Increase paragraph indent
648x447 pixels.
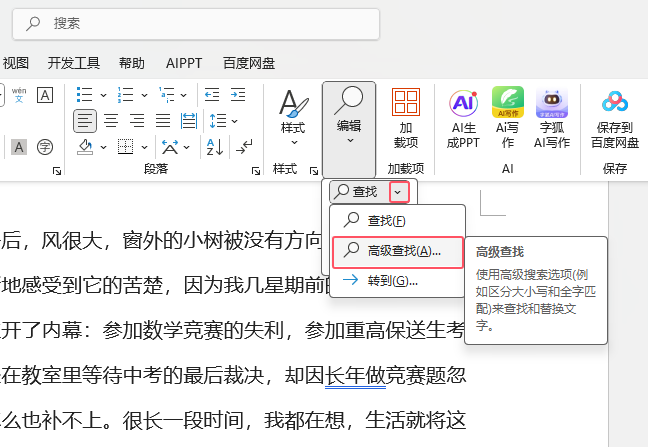coord(238,95)
